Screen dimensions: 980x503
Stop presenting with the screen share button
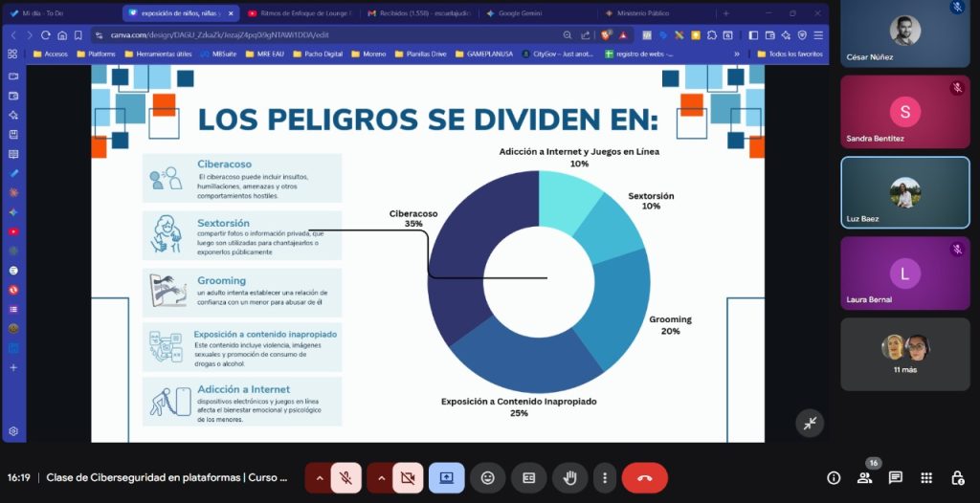[446, 477]
